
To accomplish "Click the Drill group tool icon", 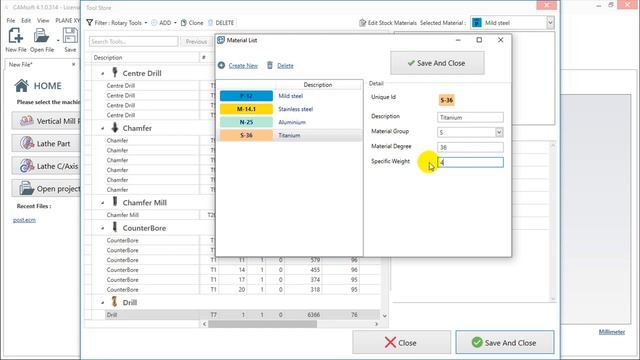I will [x=115, y=302].
